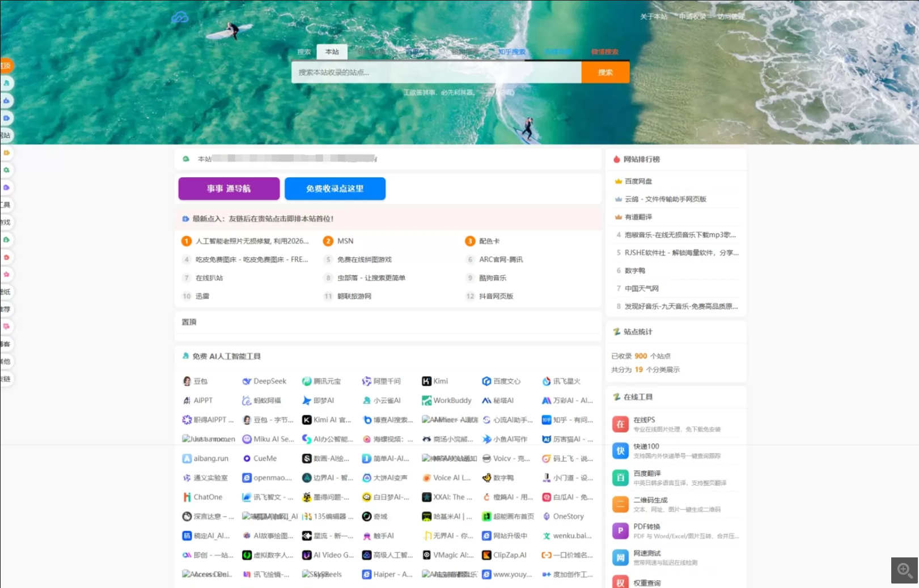Click the purple 事事通导航 button
Image resolution: width=919 pixels, height=588 pixels.
(x=229, y=189)
